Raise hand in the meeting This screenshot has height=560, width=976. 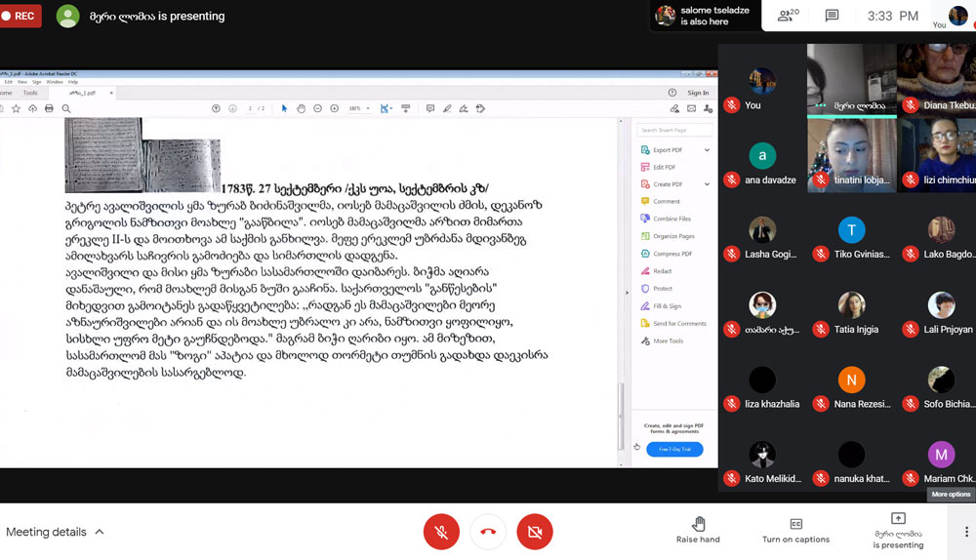pos(698,531)
